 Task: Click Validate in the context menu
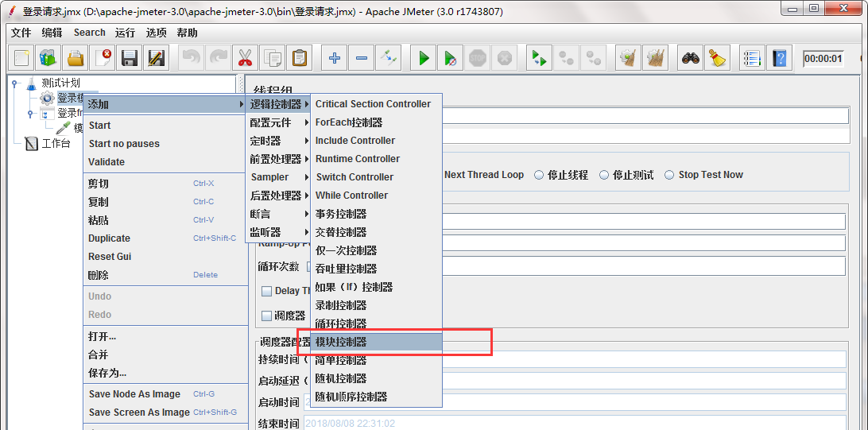pos(165,162)
